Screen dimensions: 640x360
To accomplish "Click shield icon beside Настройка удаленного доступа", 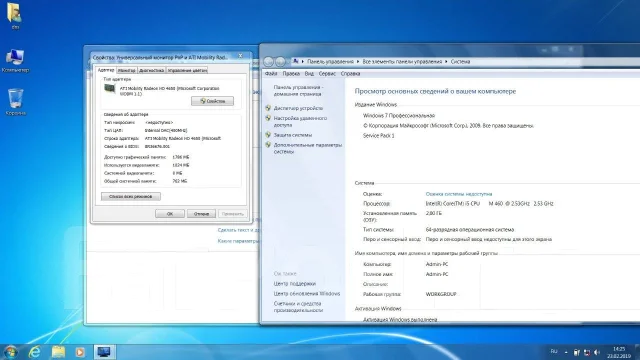I will click(268, 118).
